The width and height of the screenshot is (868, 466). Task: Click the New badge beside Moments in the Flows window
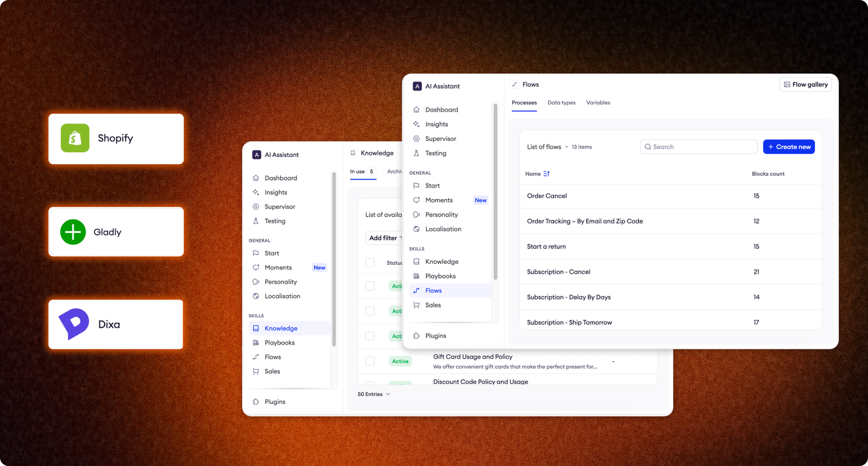click(x=481, y=200)
